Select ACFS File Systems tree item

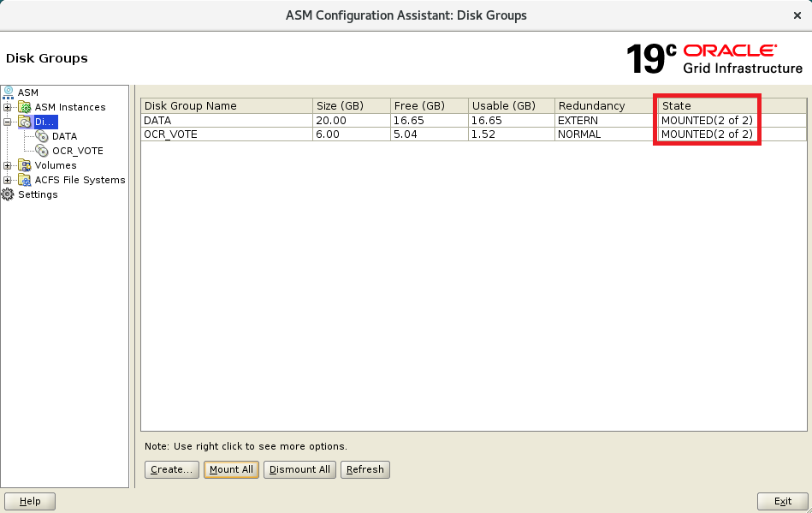[x=80, y=180]
